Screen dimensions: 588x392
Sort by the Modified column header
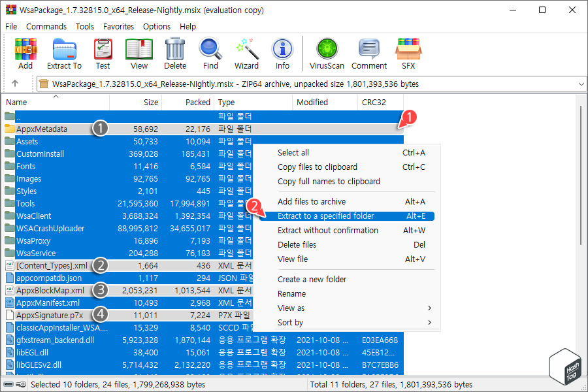325,103
